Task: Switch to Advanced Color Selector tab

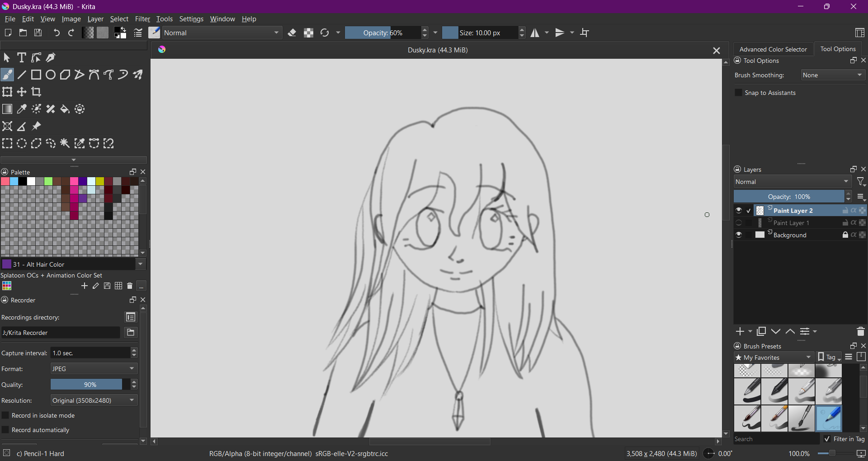Action: [773, 49]
